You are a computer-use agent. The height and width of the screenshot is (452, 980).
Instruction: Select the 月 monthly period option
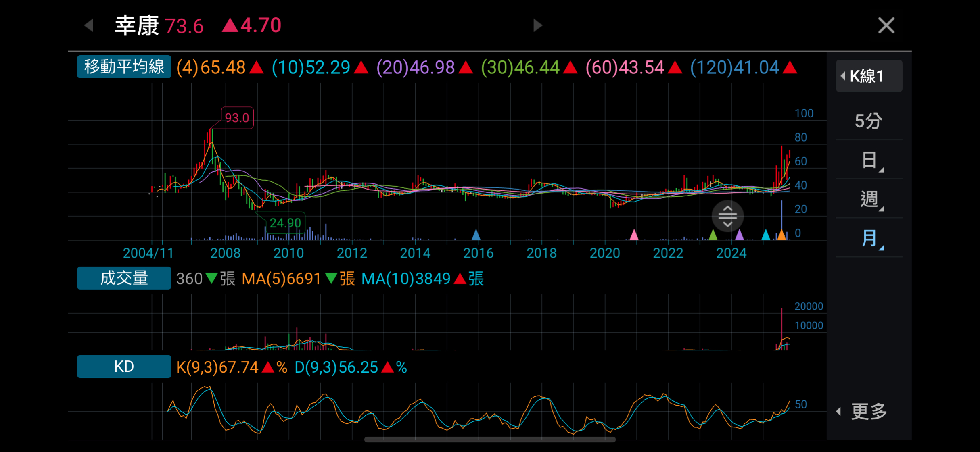coord(869,238)
